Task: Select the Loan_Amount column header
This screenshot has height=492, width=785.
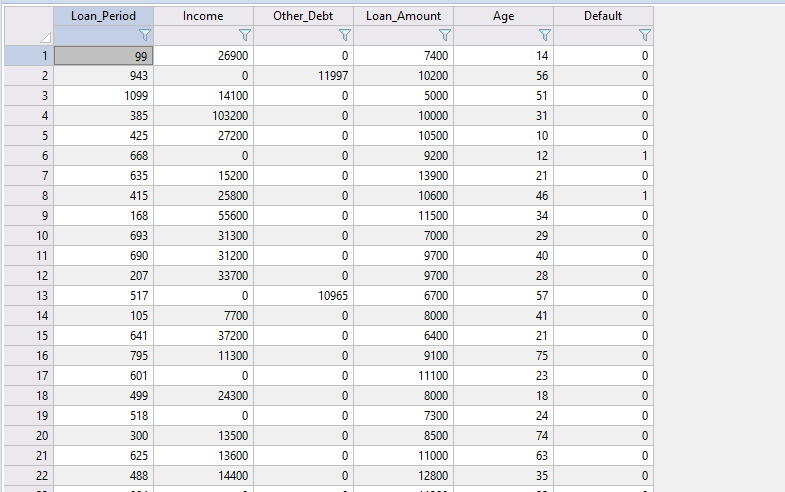Action: coord(404,16)
